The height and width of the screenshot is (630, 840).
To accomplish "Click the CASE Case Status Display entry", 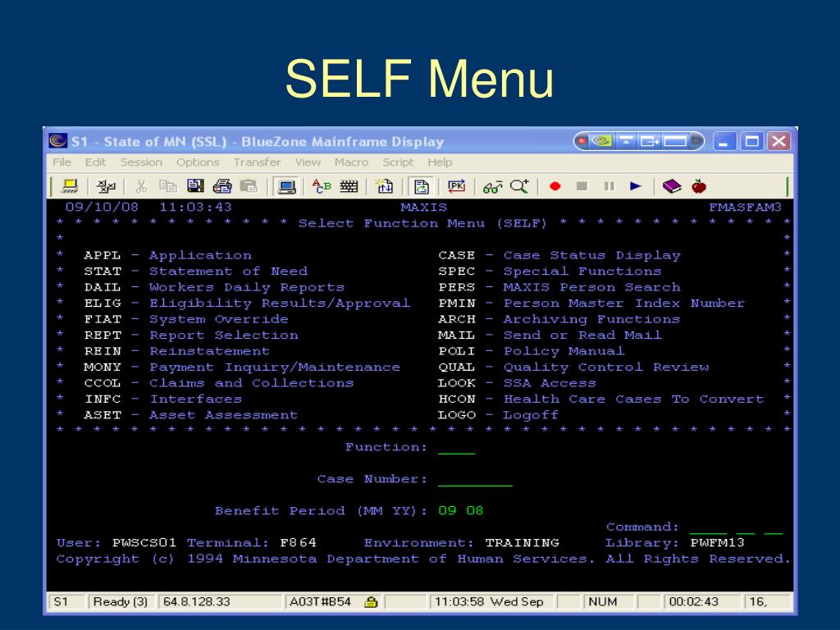I will tap(559, 256).
